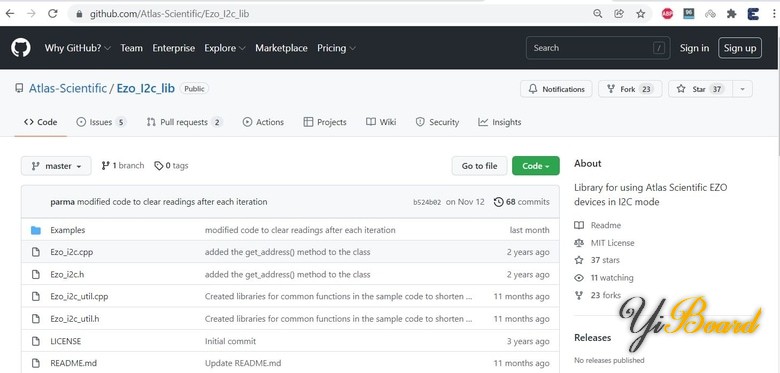Expand the Why GitHub? dropdown
The image size is (780, 373).
78,48
